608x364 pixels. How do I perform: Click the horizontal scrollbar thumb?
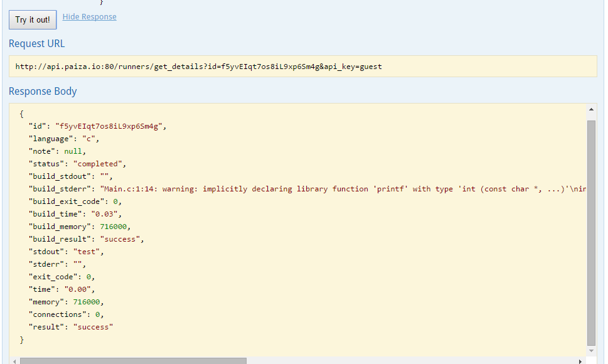click(133, 361)
